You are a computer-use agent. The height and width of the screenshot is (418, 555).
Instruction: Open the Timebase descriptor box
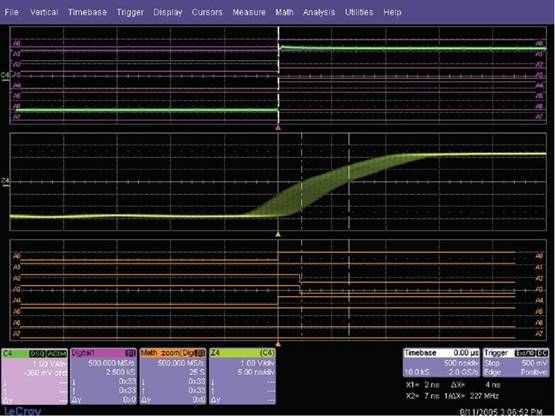tap(441, 363)
